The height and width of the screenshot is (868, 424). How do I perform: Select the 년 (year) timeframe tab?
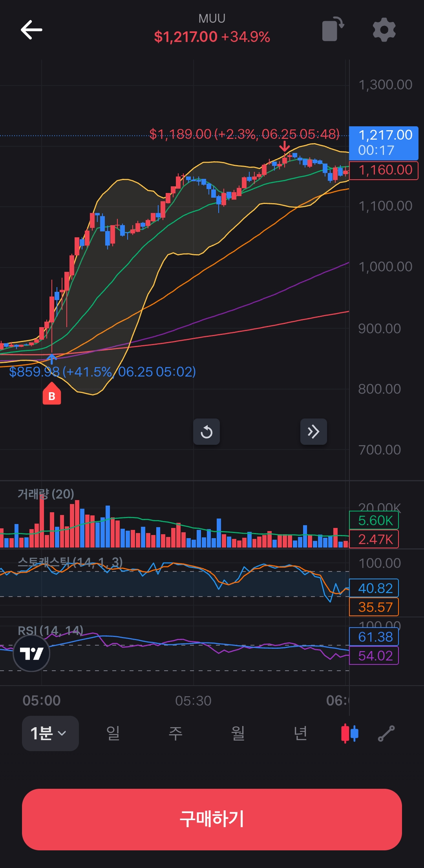pos(301,733)
